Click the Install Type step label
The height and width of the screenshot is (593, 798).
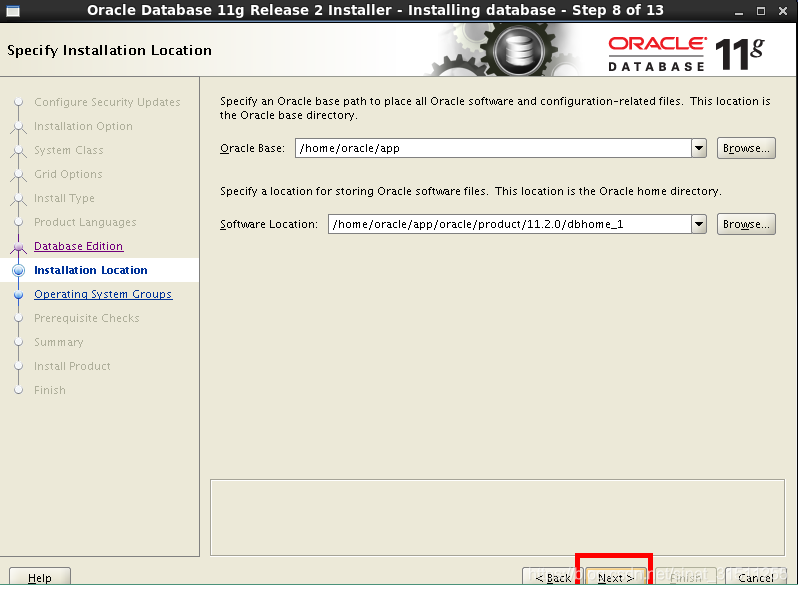click(64, 198)
